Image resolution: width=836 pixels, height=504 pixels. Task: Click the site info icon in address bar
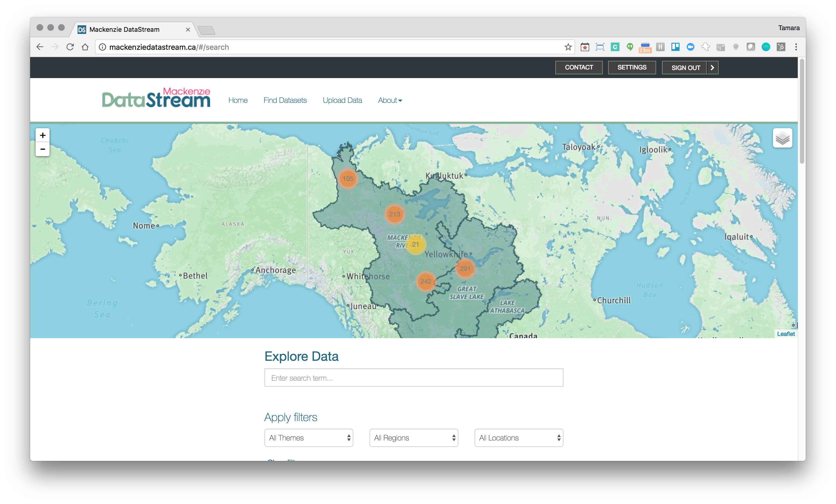[102, 47]
